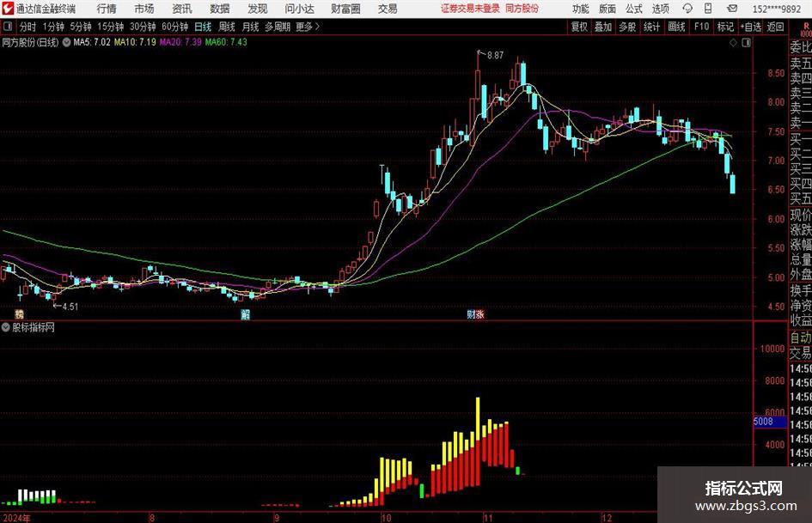Open the 问小达 menu
812x523 pixels.
click(299, 9)
